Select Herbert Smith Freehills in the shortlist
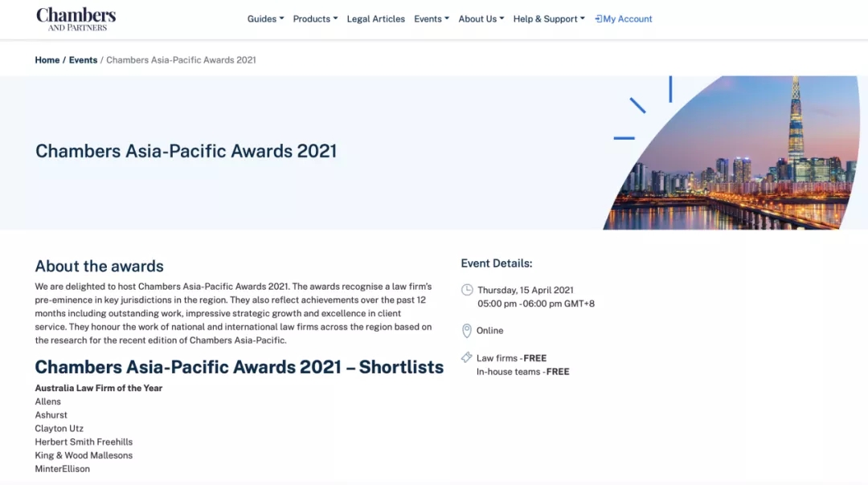 84,442
